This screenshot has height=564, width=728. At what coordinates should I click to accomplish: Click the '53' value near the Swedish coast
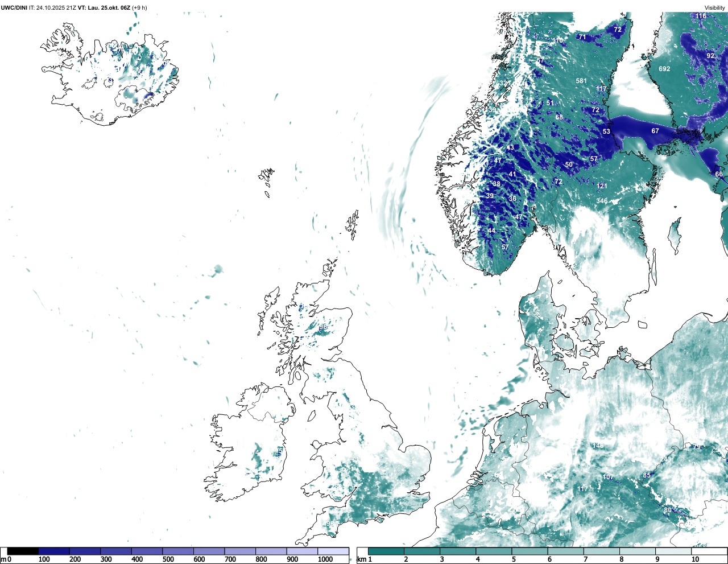pos(606,131)
